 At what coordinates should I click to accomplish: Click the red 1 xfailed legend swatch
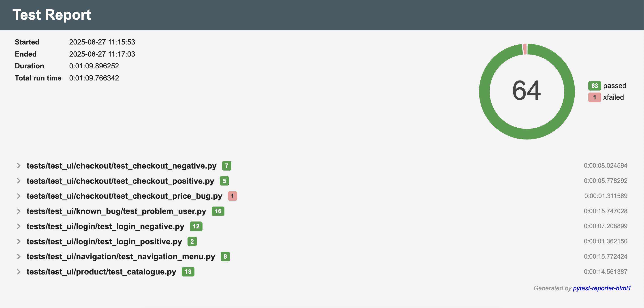tap(594, 97)
